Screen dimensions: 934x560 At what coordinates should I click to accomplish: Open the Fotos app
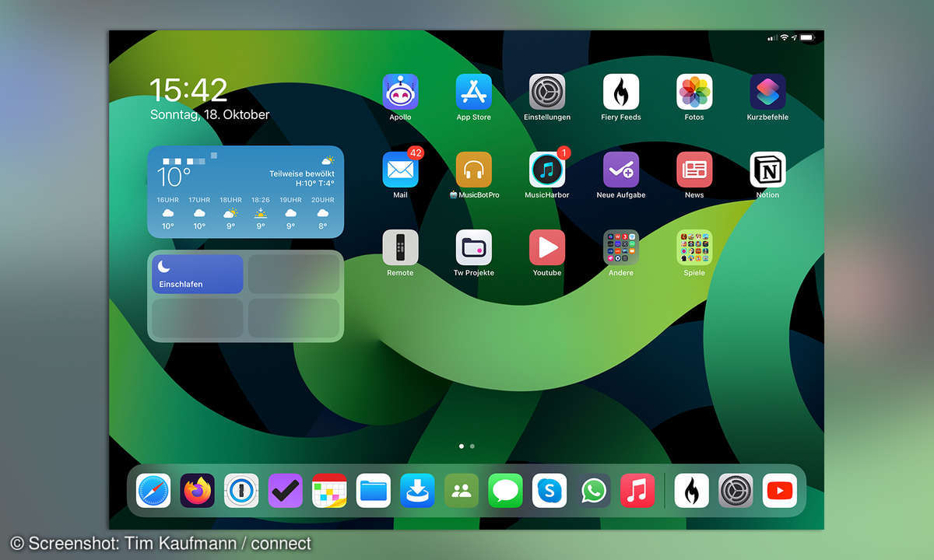(694, 92)
